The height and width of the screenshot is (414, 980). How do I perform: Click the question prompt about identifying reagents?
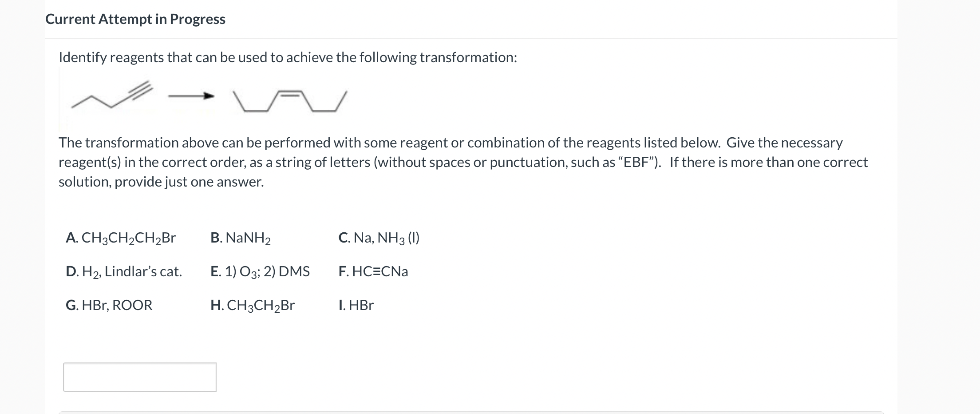pos(288,57)
